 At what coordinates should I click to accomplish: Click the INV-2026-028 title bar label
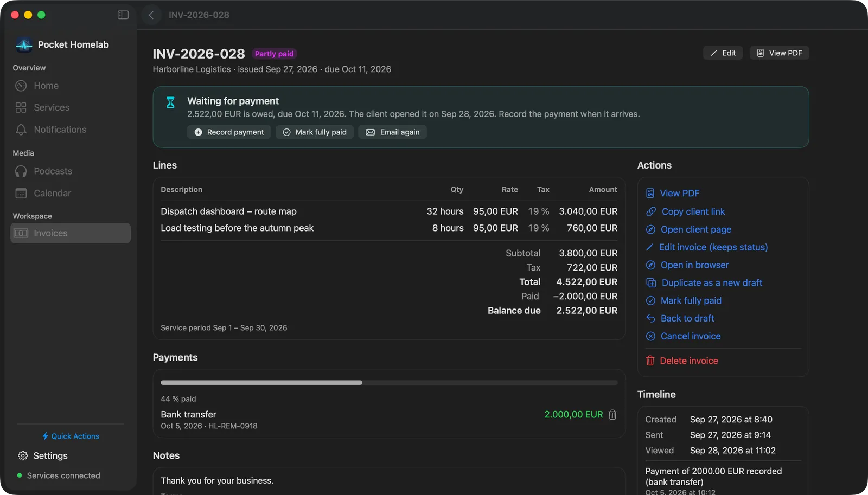pyautogui.click(x=199, y=15)
